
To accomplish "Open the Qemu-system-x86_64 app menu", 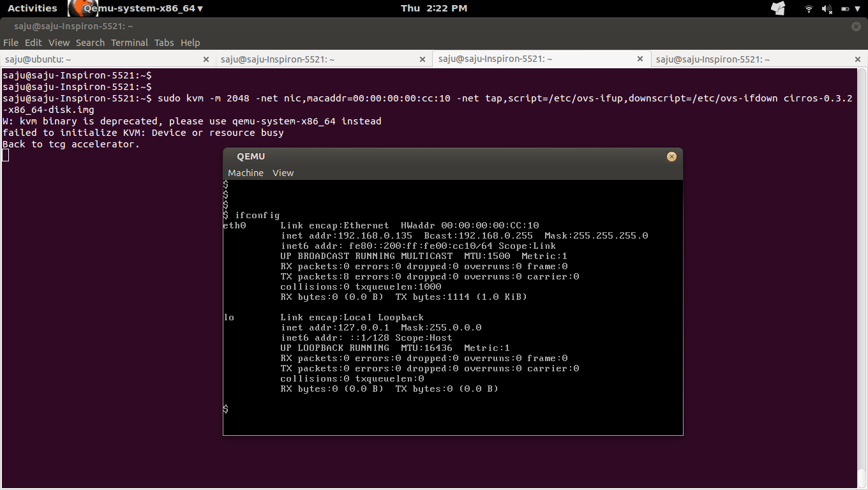I will point(144,8).
